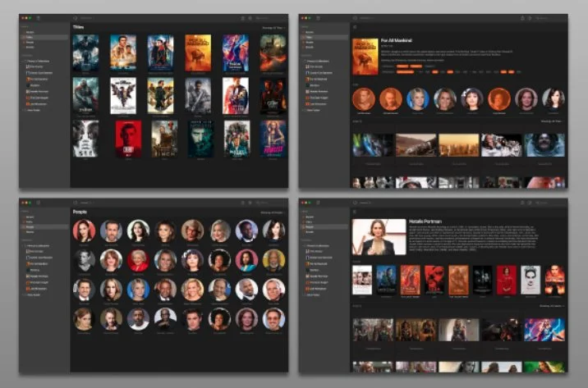Open the Showing All People dropdown in the People window
Viewport: 588px width, 388px height.
pos(273,212)
